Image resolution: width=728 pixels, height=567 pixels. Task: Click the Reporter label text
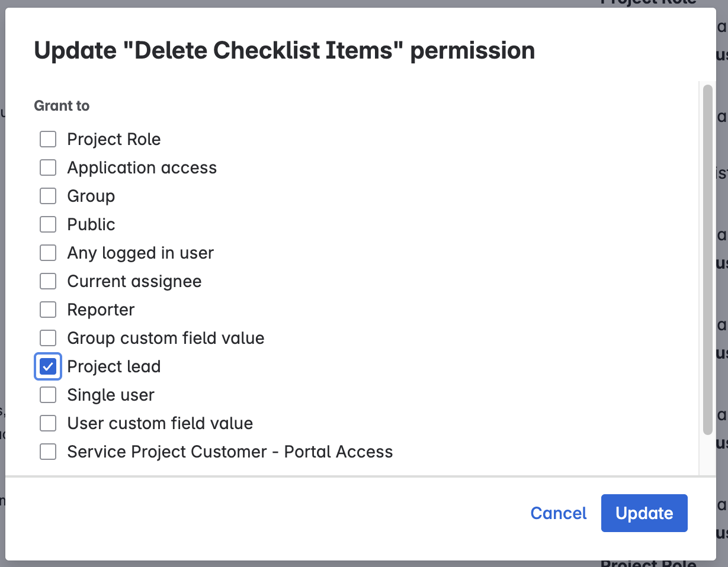(x=101, y=310)
